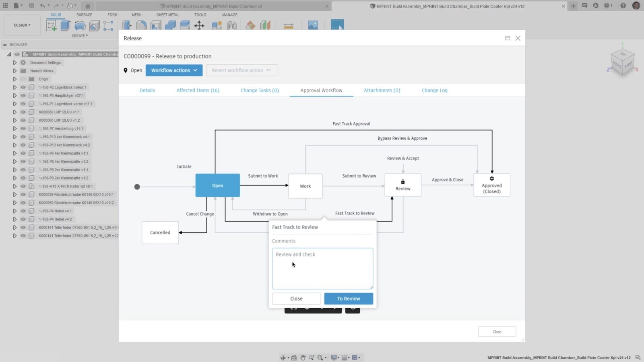The height and width of the screenshot is (362, 644).
Task: Activate the Extrude tool
Action: click(x=64, y=25)
